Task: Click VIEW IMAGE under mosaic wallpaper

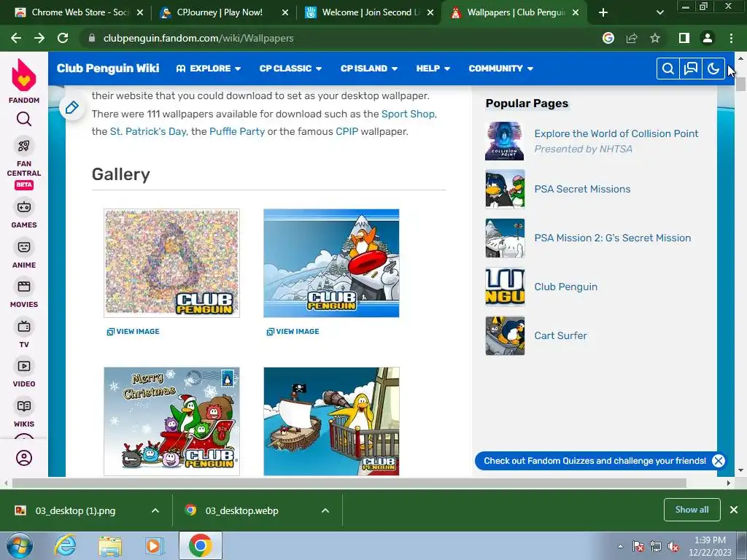Action: tap(133, 332)
